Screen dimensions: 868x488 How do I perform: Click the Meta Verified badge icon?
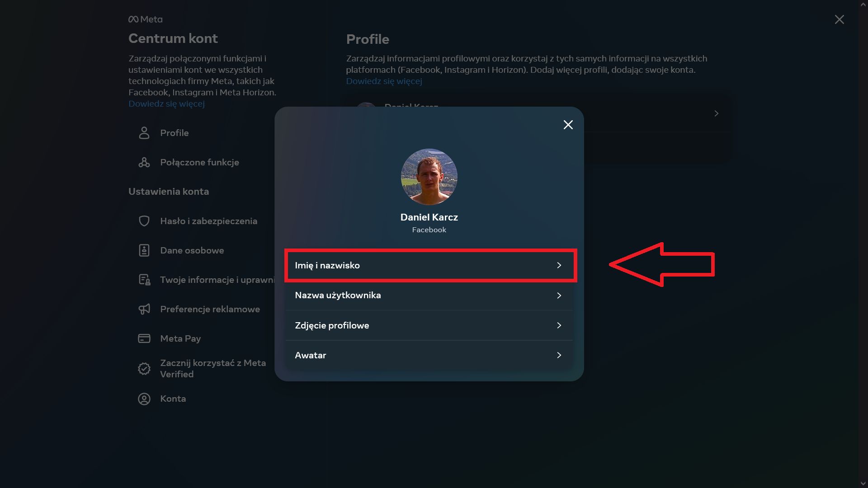click(144, 368)
